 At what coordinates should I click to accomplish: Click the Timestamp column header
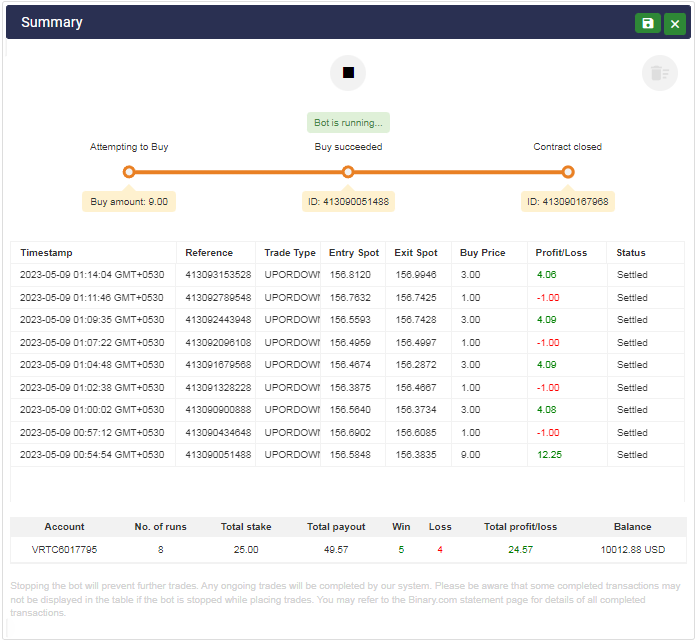(x=47, y=253)
